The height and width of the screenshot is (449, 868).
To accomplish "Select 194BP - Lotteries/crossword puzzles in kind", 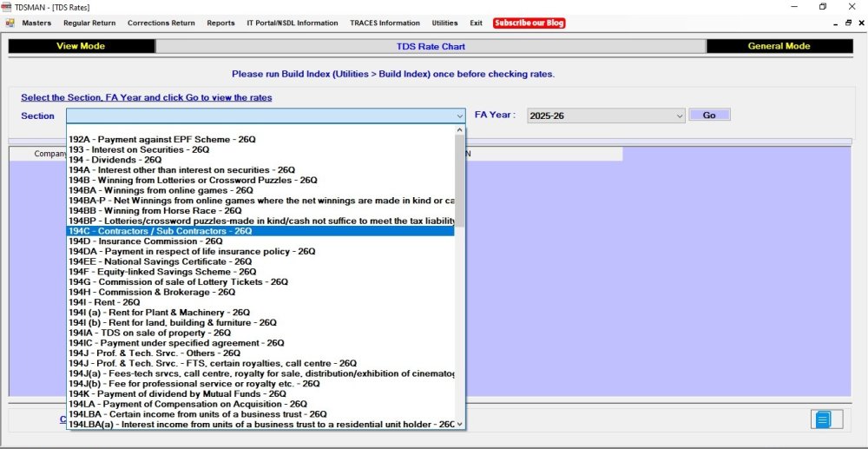I will point(260,221).
